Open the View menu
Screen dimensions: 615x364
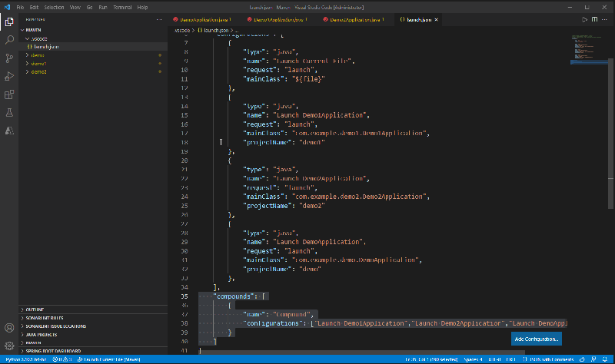pyautogui.click(x=75, y=7)
